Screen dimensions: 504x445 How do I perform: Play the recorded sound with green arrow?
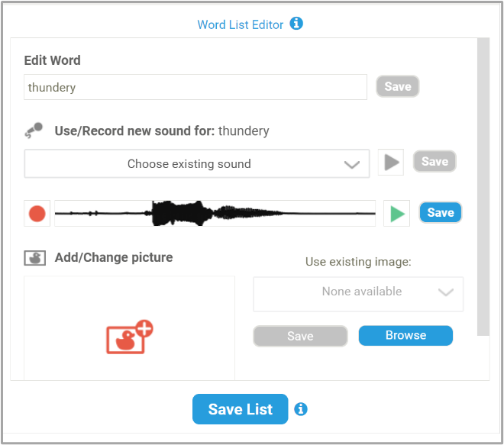click(x=396, y=214)
